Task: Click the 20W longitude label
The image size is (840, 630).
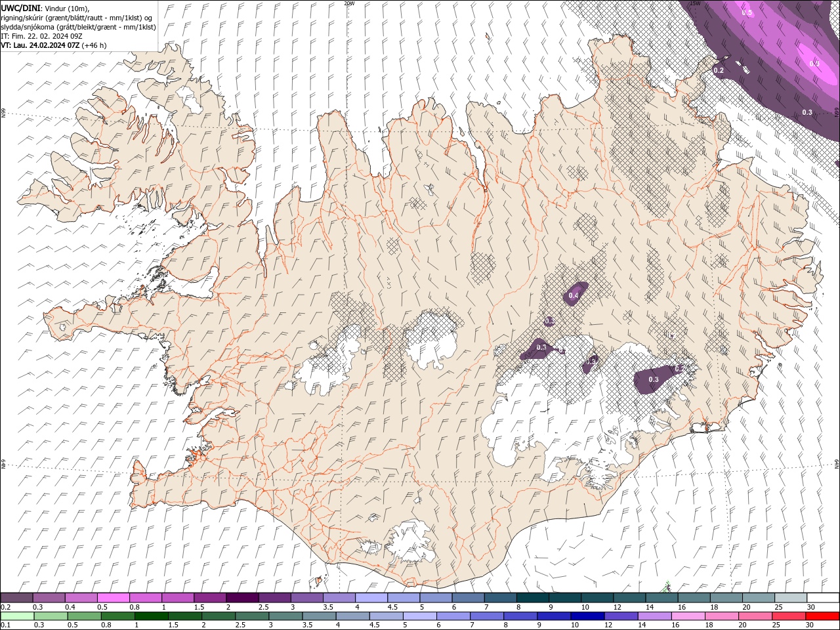Action: 349,3
